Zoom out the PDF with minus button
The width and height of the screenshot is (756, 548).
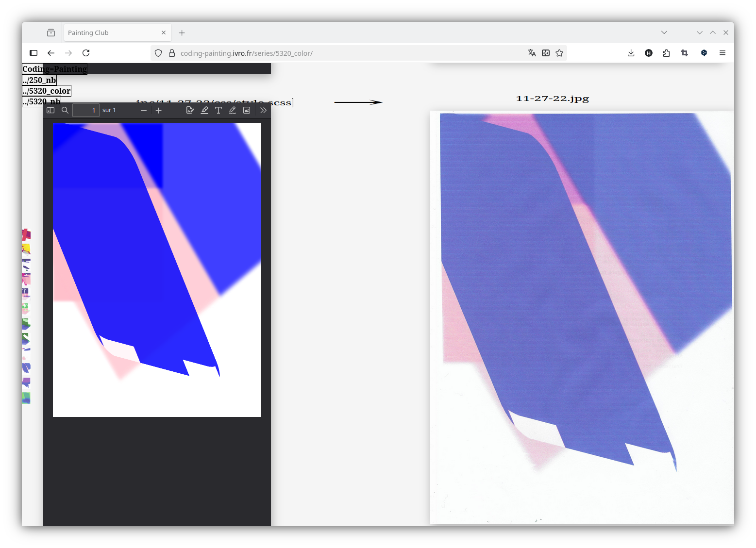point(144,110)
